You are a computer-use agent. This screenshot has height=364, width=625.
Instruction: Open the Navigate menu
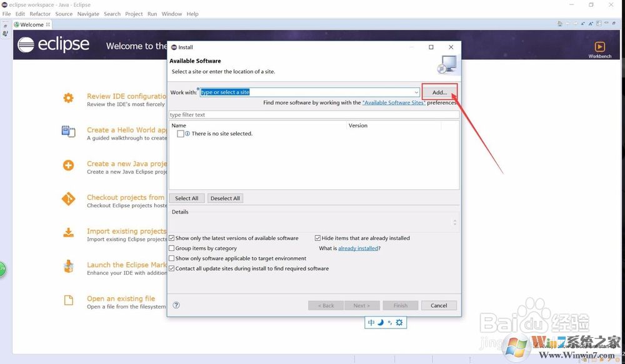88,14
